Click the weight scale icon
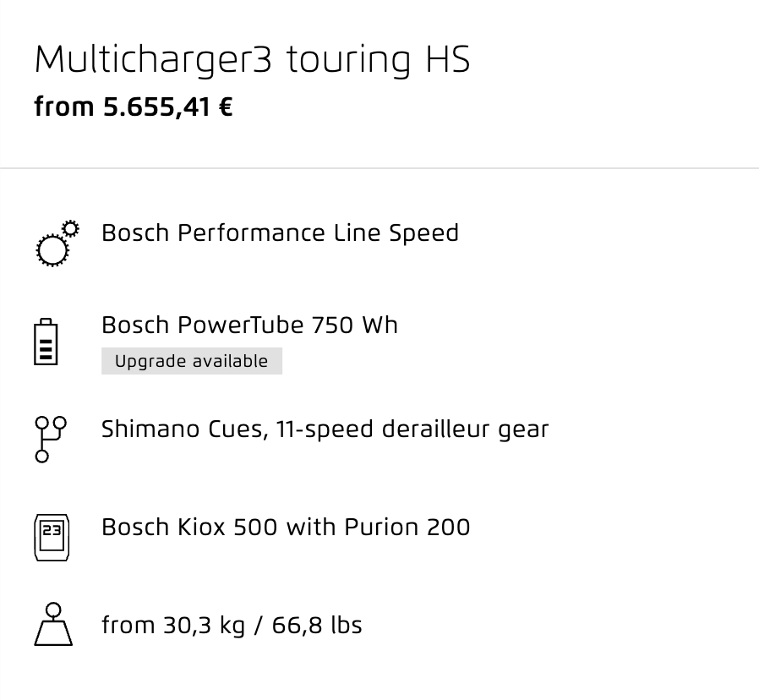Screen dimensions: 759x700 pyautogui.click(x=53, y=624)
